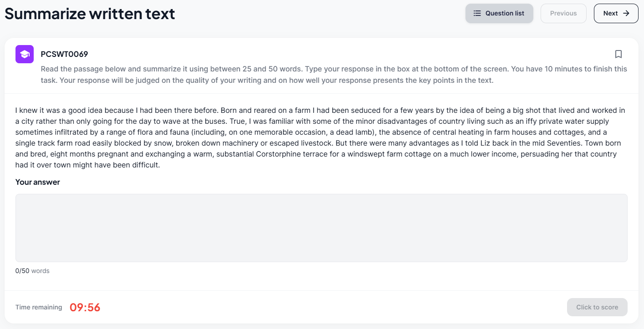Advance with the Next button

pos(616,13)
